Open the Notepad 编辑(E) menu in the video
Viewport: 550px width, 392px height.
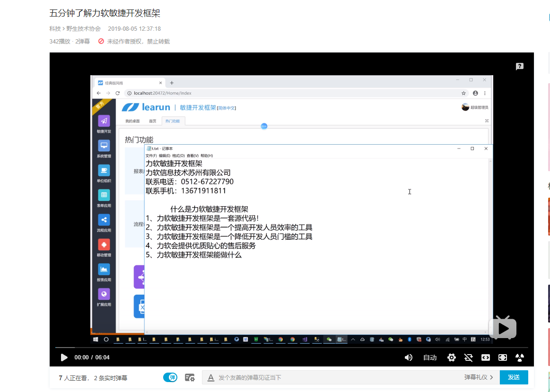pos(165,156)
